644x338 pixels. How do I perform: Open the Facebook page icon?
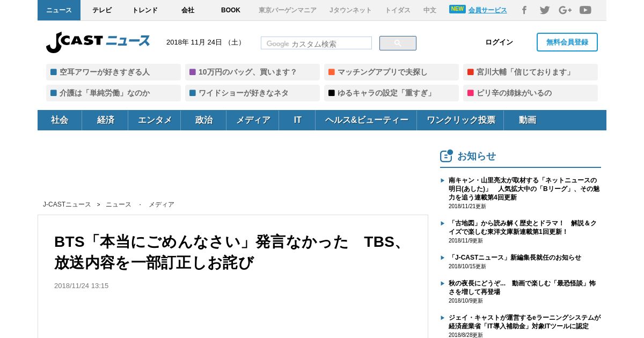tap(524, 10)
